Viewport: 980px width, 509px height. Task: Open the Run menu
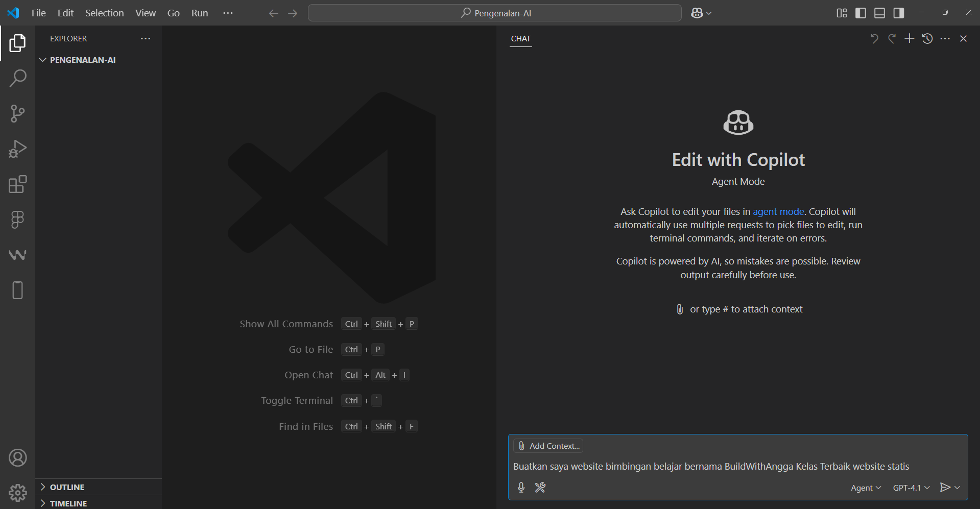pos(200,13)
